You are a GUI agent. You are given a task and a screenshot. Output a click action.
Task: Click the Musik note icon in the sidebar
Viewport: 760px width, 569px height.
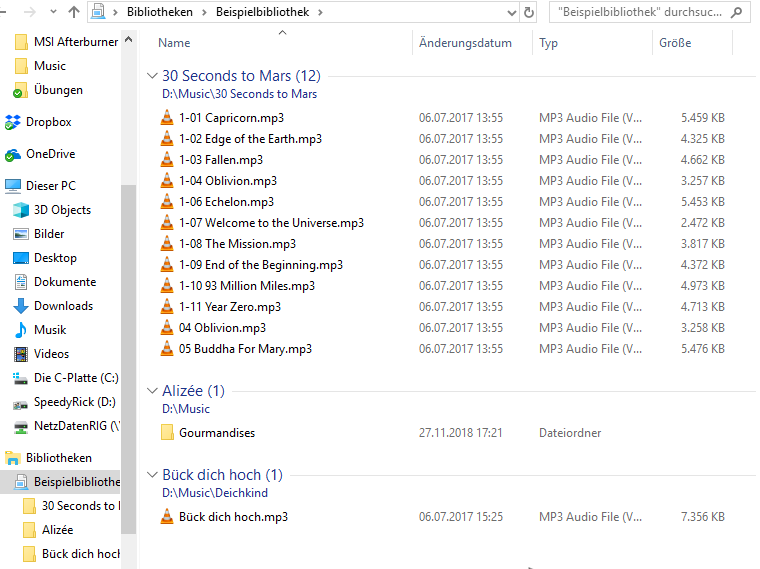pyautogui.click(x=21, y=330)
